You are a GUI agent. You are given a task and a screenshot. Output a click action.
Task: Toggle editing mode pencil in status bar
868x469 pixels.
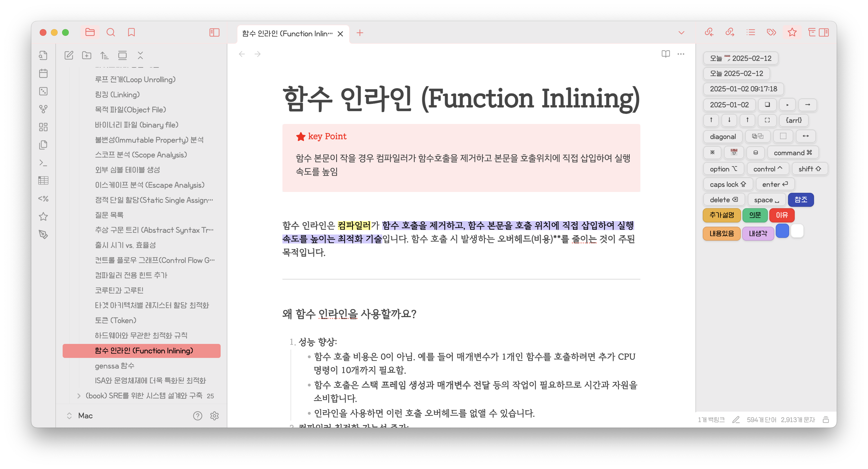pyautogui.click(x=736, y=420)
